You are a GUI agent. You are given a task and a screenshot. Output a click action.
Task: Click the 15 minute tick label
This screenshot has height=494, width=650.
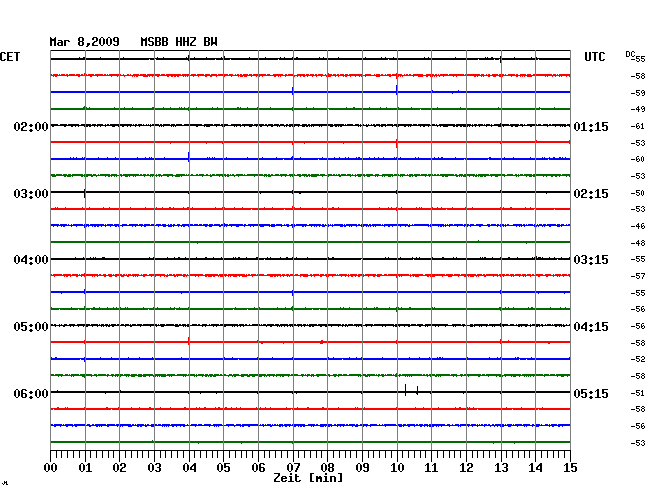coord(569,468)
